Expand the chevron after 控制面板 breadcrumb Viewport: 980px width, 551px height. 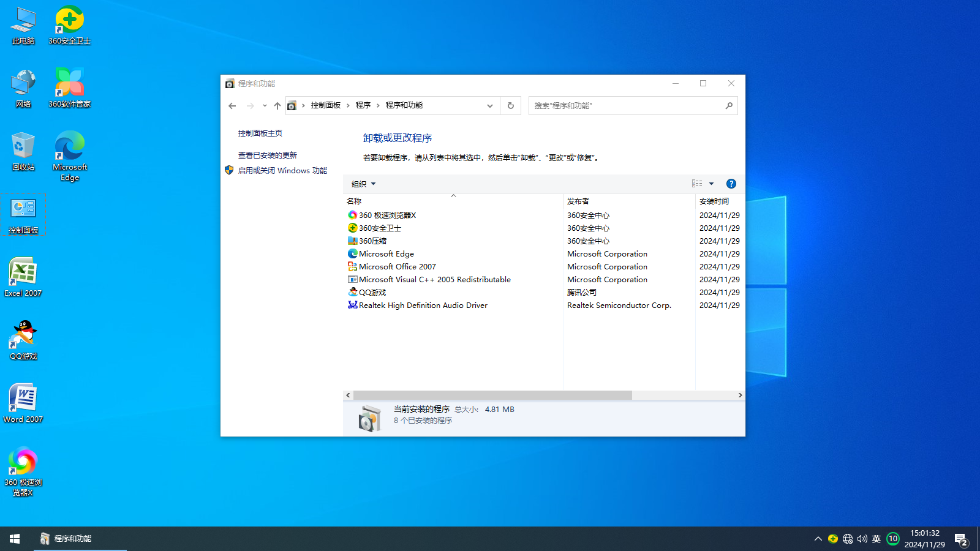(348, 105)
